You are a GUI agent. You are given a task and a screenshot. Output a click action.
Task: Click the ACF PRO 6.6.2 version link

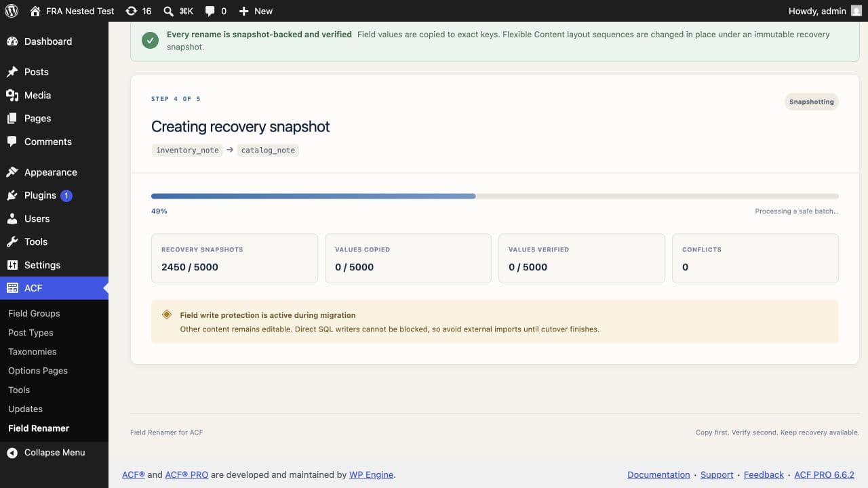(x=824, y=475)
